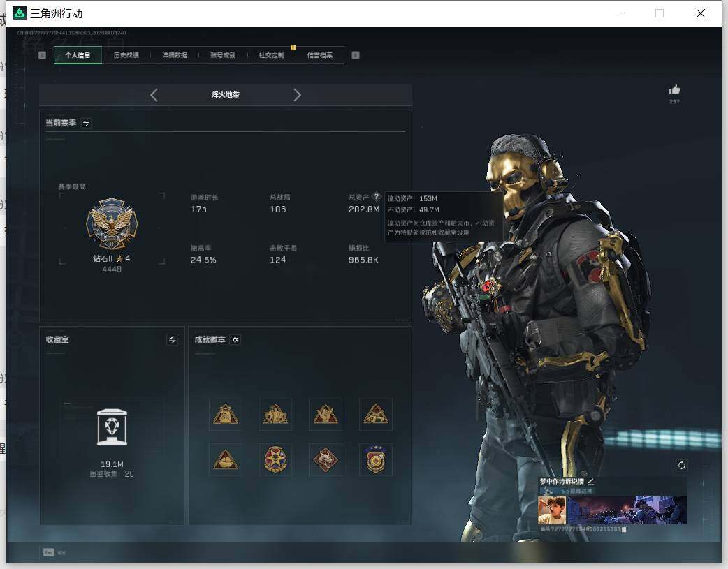Open the 社交定制 tab
The width and height of the screenshot is (728, 569).
coord(271,55)
